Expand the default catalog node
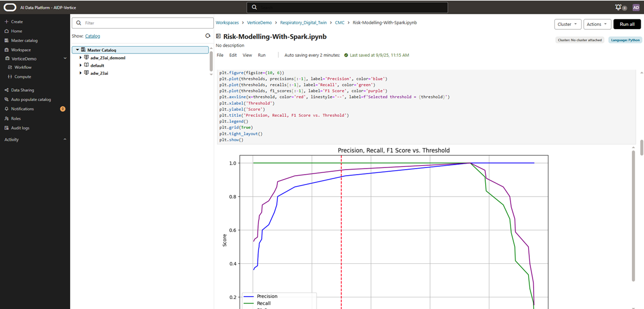Viewport: 644px width, 309px height. (80, 66)
